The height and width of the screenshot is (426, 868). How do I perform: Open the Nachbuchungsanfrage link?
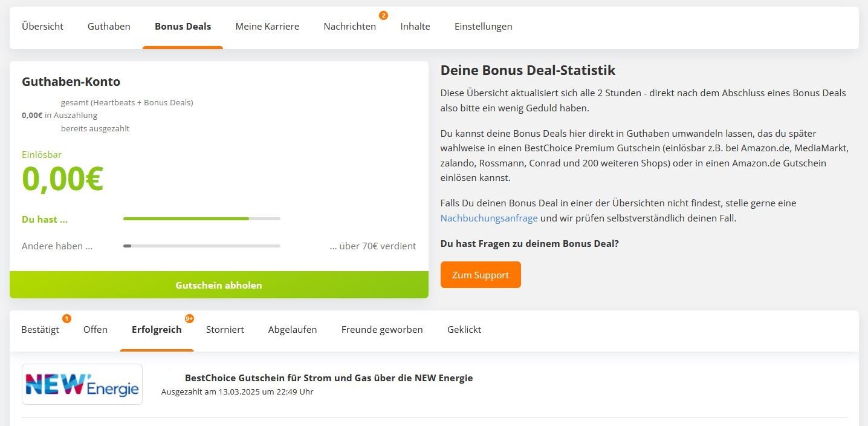(489, 218)
